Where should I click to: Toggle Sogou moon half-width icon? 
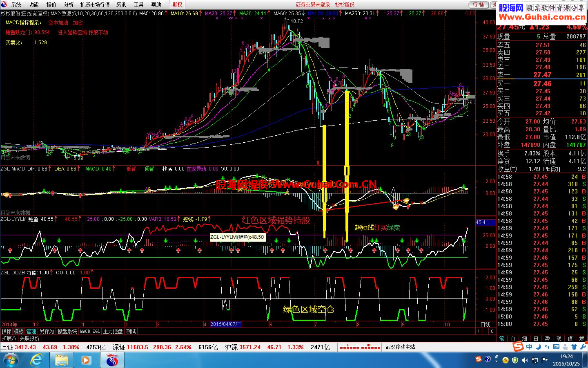pyautogui.click(x=538, y=347)
